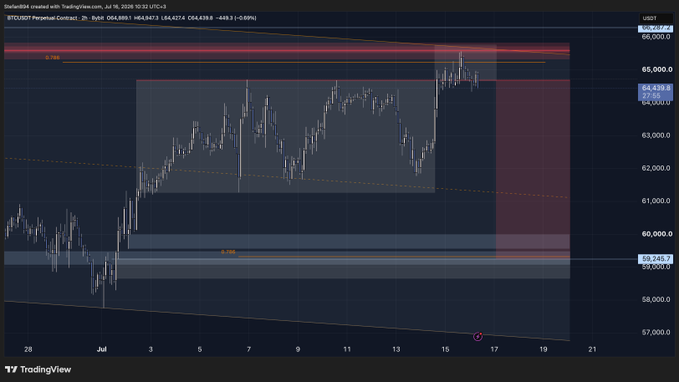Click the Jul label on the time axis

click(102, 349)
